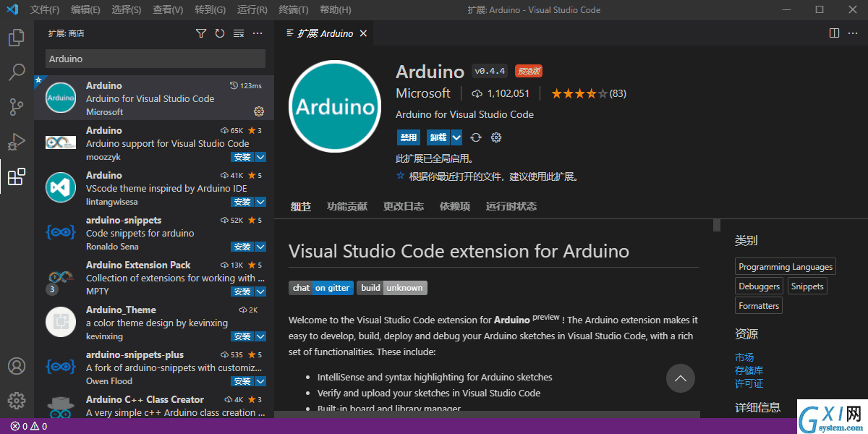
Task: Refresh the extensions marketplace list
Action: point(220,33)
